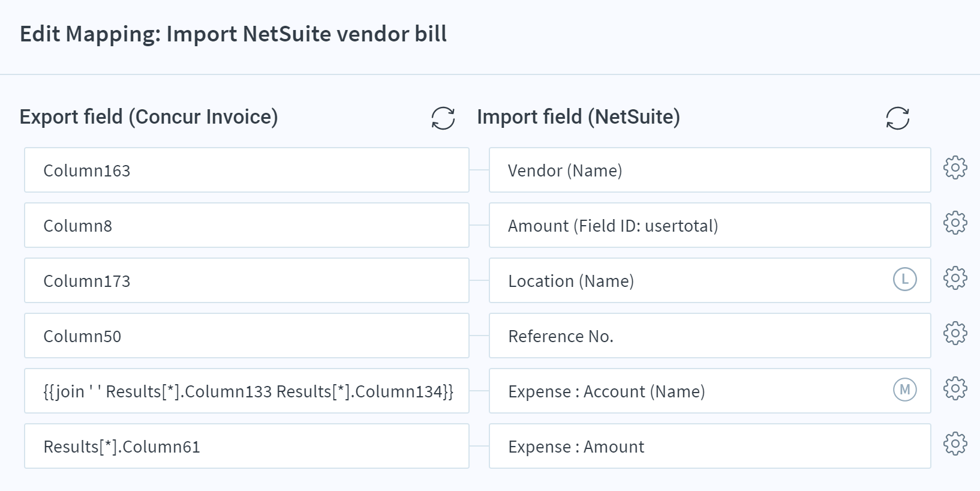Select the Reference No. import field
Image resolution: width=980 pixels, height=491 pixels.
[710, 336]
